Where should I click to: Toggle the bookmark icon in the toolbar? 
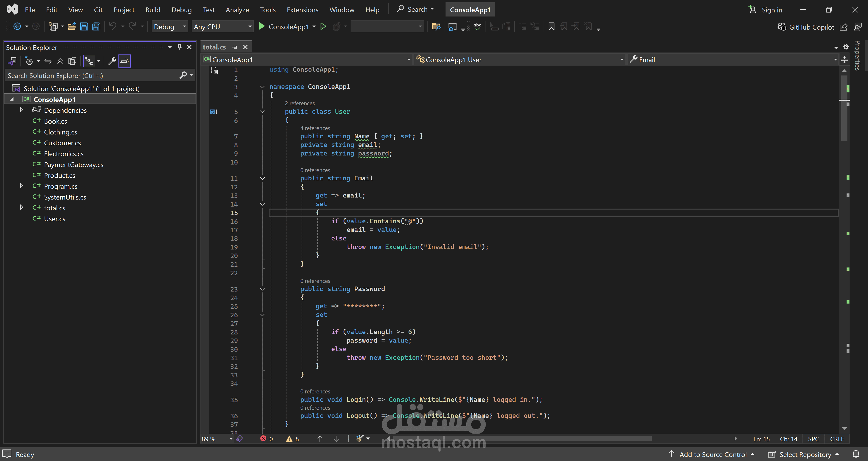click(x=551, y=26)
